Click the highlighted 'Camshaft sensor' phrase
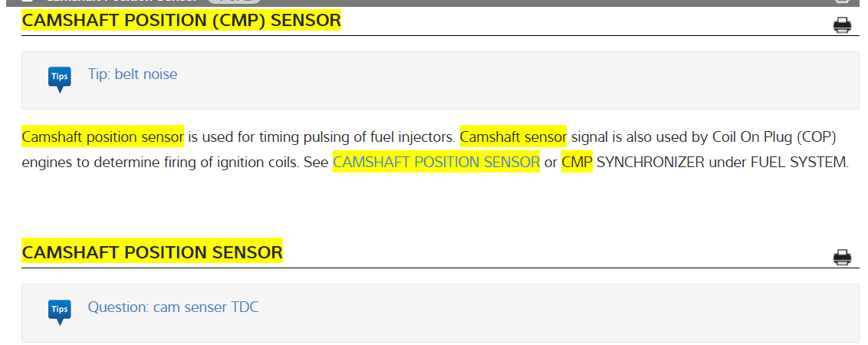The width and height of the screenshot is (868, 345). [513, 138]
